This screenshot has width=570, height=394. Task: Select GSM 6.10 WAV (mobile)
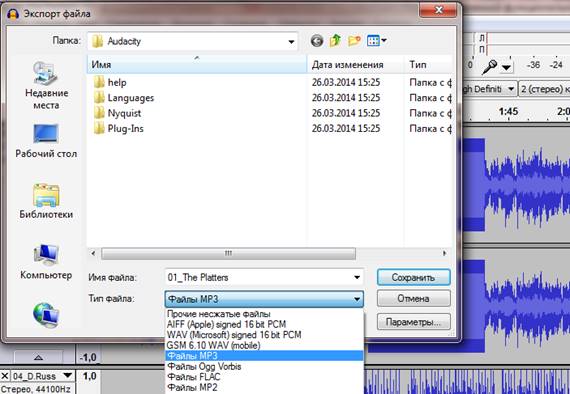[264, 345]
